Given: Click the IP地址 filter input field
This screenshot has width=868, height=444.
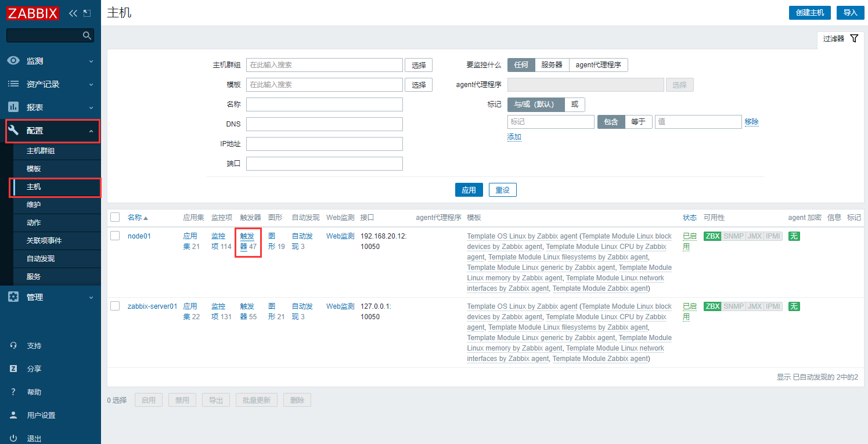Looking at the screenshot, I should (324, 144).
